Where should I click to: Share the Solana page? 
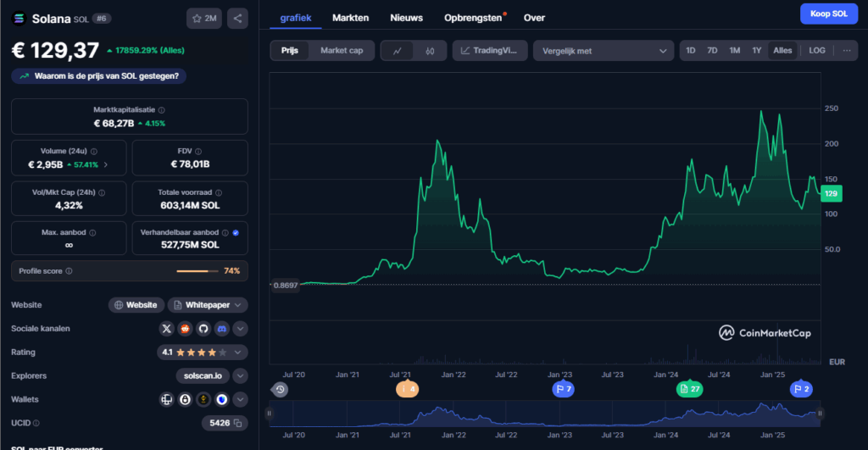pyautogui.click(x=237, y=19)
